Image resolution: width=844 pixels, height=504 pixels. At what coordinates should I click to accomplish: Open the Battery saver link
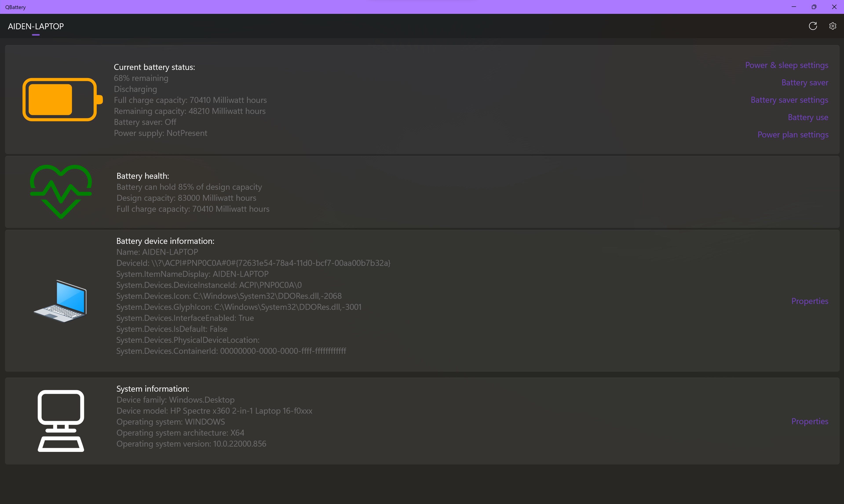pyautogui.click(x=804, y=82)
